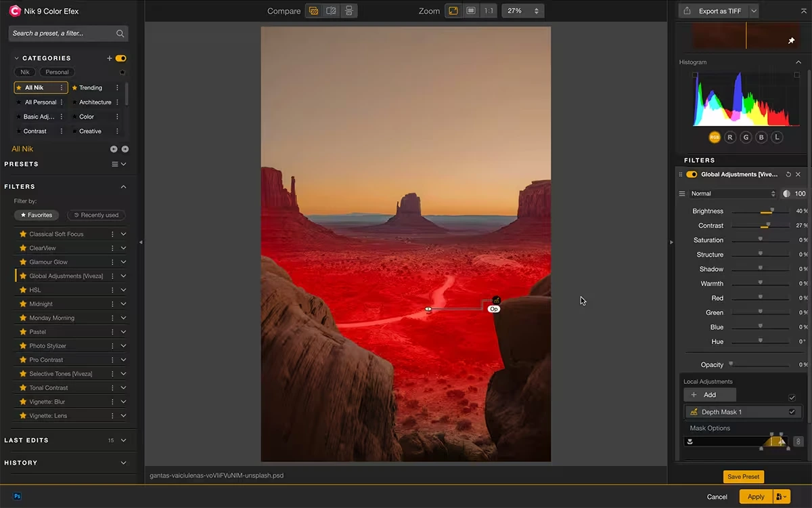
Task: Open the Normal blend mode dropdown
Action: click(x=733, y=194)
